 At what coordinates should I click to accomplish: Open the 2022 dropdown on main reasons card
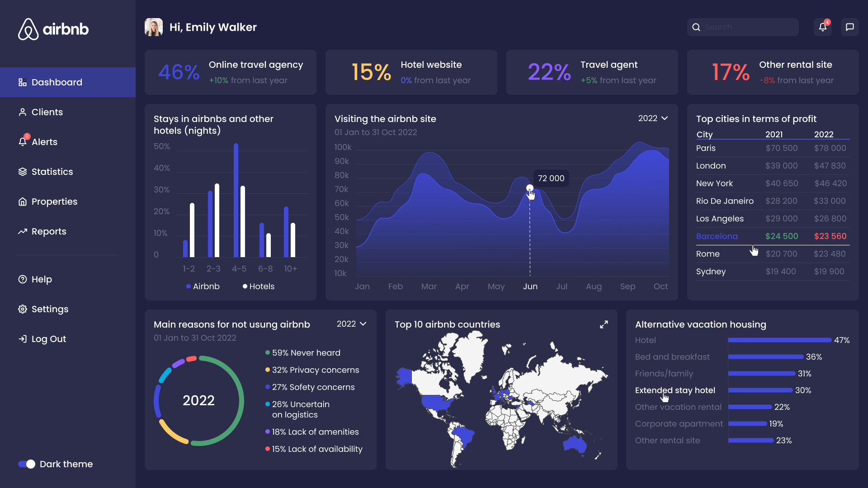(x=352, y=324)
